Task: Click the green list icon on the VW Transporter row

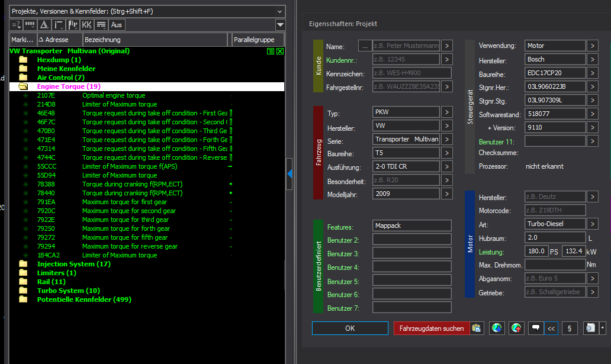Action: (271, 51)
